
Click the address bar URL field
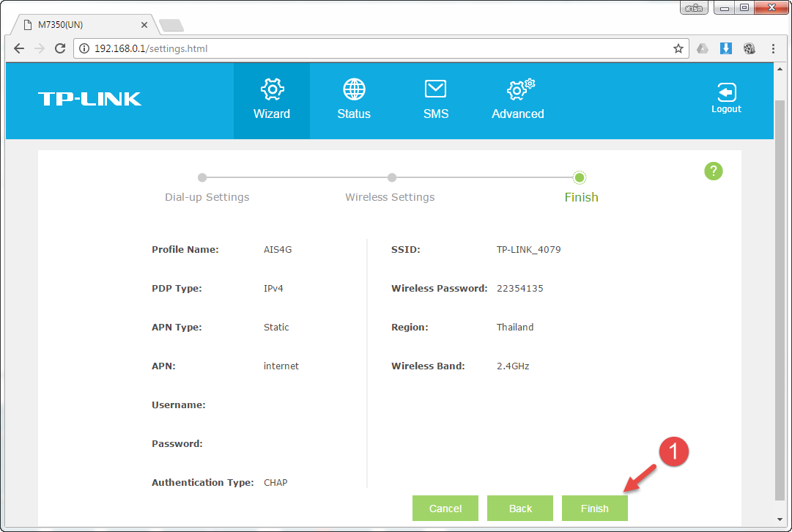point(381,48)
